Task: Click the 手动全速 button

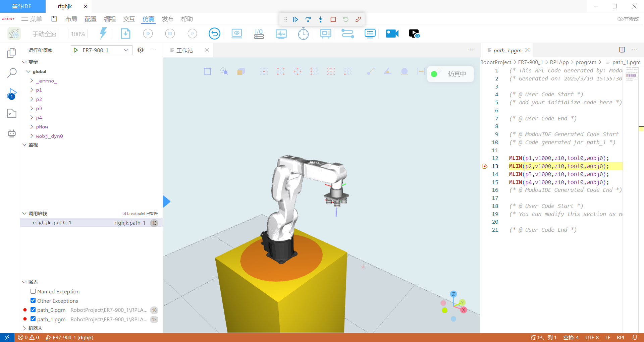Action: pyautogui.click(x=44, y=34)
